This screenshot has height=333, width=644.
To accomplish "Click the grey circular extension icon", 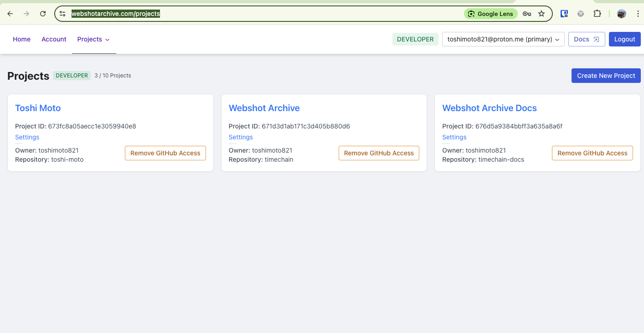I will pos(581,14).
